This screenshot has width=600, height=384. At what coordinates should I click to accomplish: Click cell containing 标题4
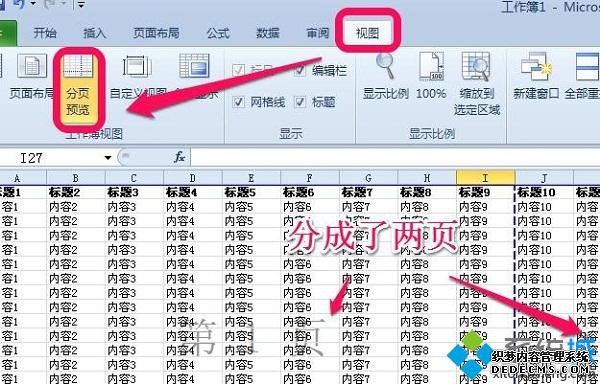click(193, 192)
